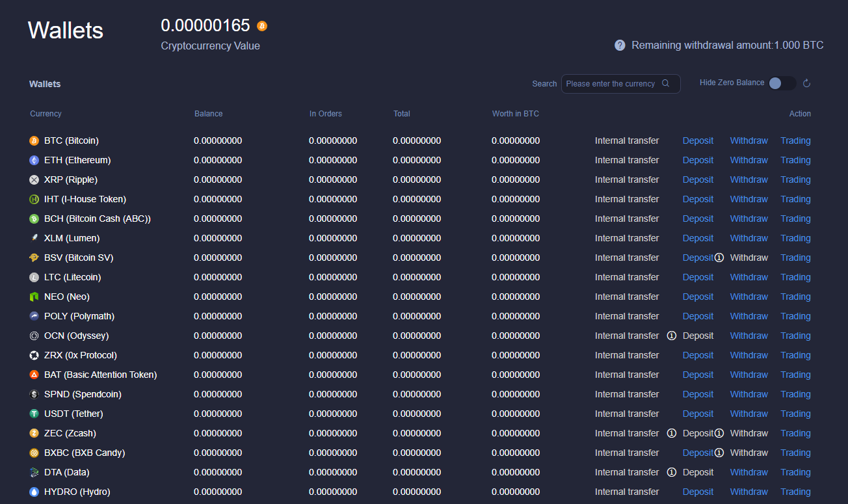The height and width of the screenshot is (504, 848).
Task: Click the Balance column header
Action: (x=209, y=114)
